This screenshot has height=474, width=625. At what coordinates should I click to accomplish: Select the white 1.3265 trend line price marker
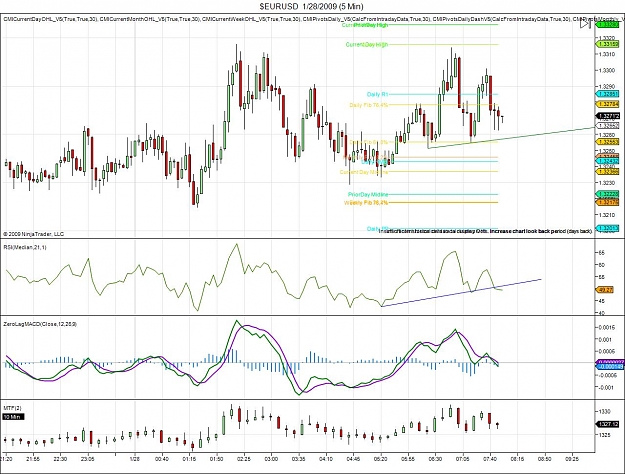pos(607,126)
